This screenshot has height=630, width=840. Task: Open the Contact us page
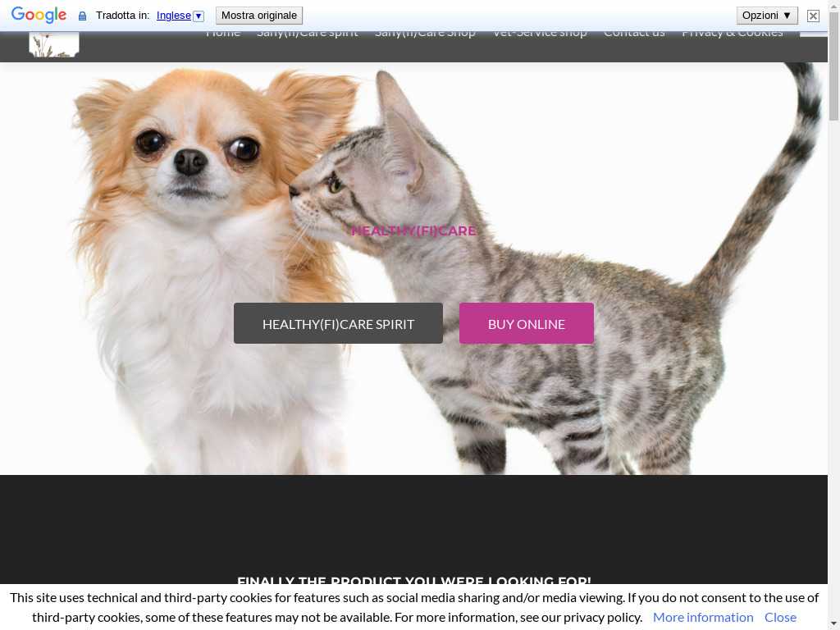click(634, 34)
